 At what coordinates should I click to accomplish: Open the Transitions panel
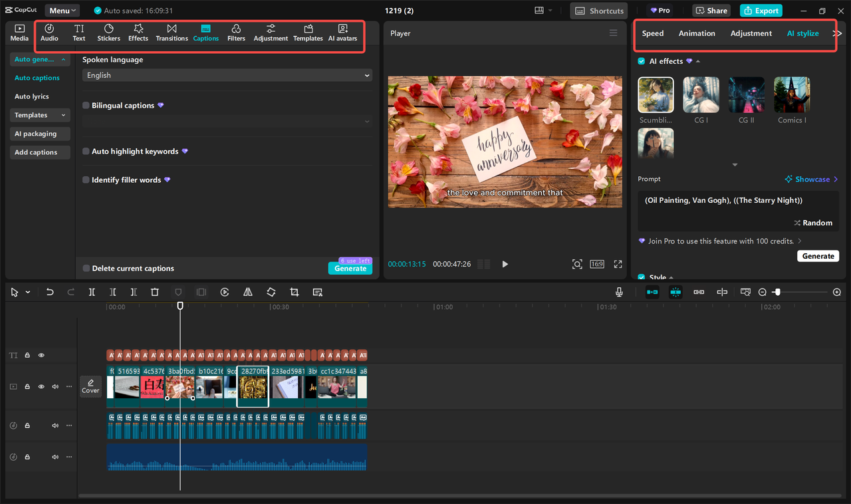point(172,32)
